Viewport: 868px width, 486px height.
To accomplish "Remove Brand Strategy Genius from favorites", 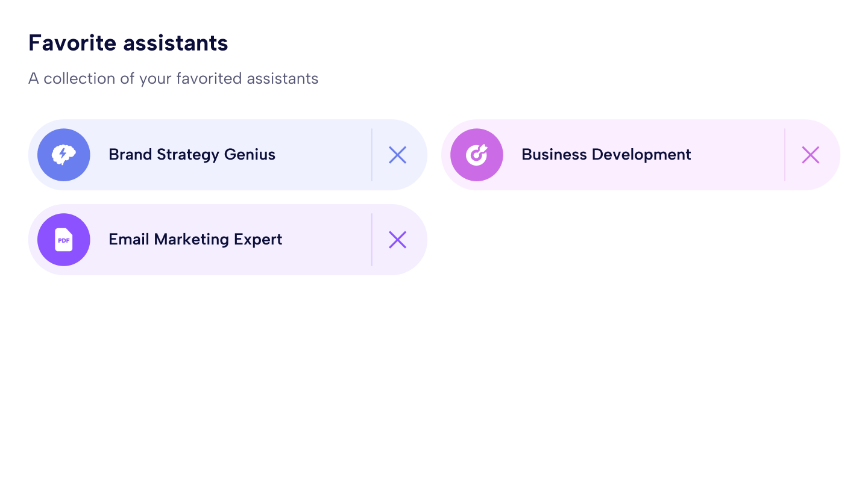I will click(398, 155).
